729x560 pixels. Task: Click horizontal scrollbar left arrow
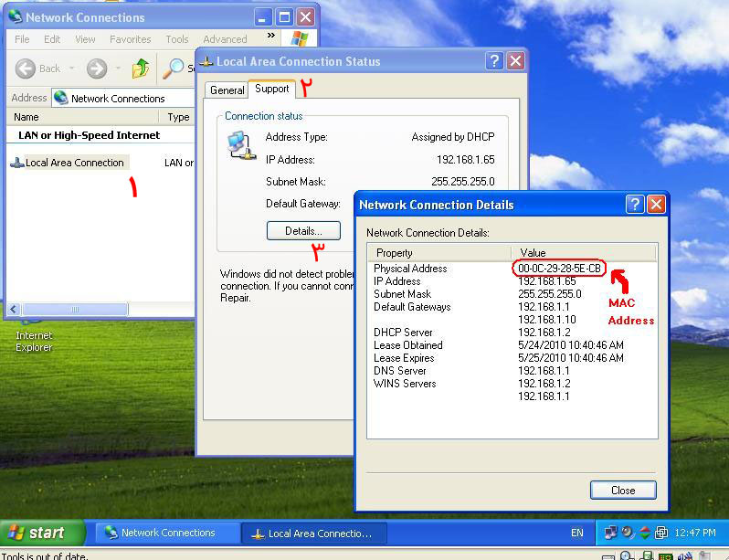tap(14, 310)
